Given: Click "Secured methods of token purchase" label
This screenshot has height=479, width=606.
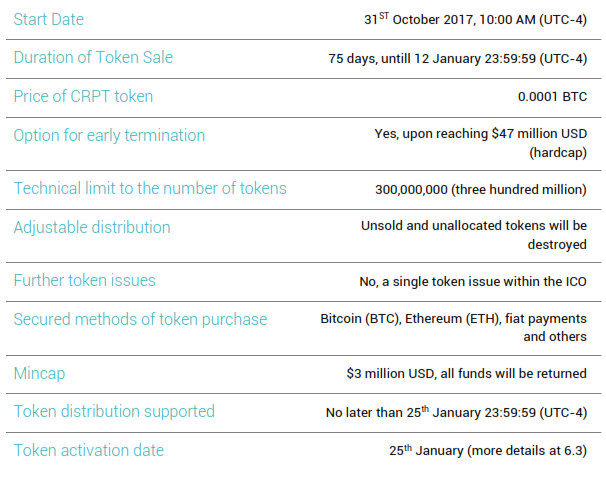Looking at the screenshot, I should [x=140, y=320].
